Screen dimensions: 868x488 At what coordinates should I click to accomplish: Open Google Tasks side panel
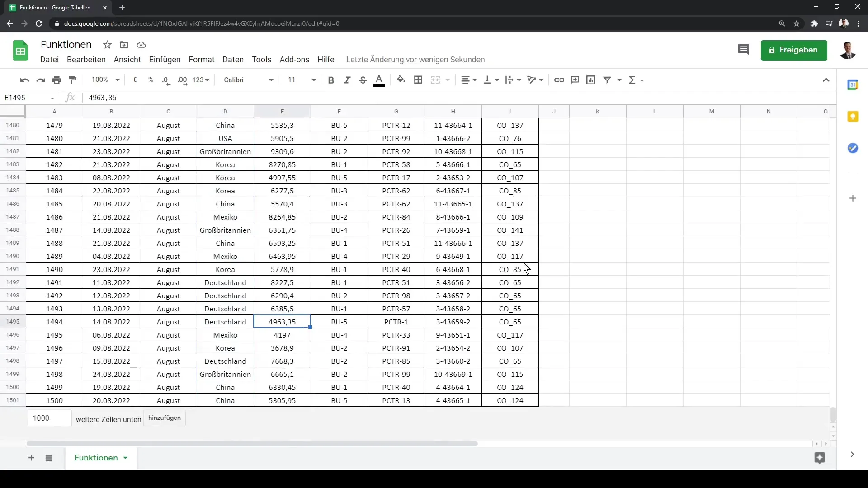(853, 148)
